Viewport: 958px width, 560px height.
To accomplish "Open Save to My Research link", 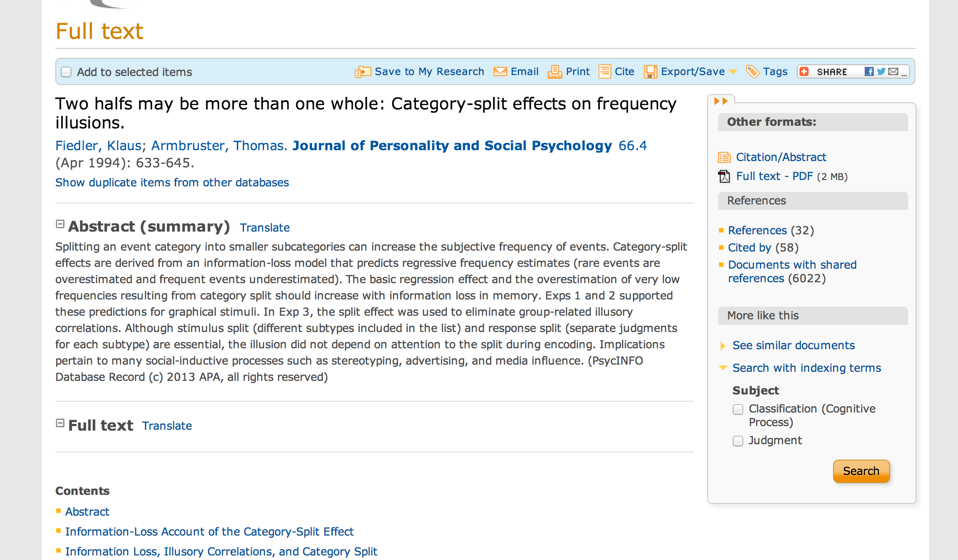I will [429, 71].
